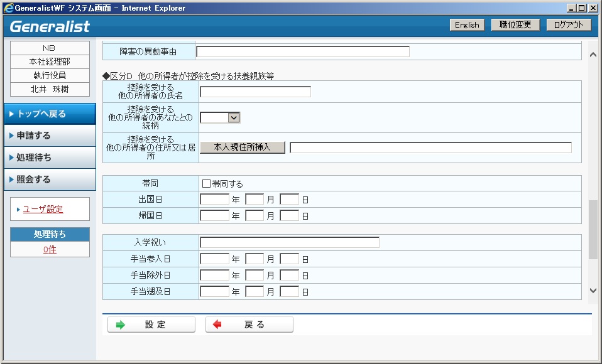Check the 帯同する checkbox

coord(206,184)
